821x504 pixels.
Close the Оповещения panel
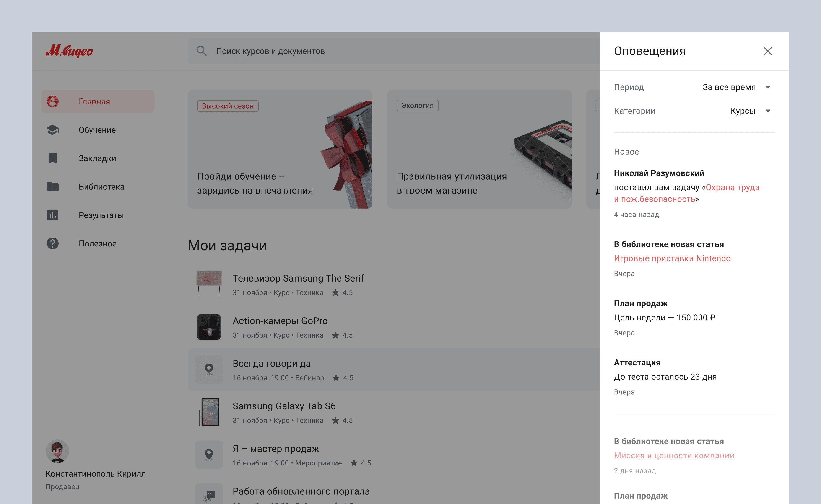(768, 51)
